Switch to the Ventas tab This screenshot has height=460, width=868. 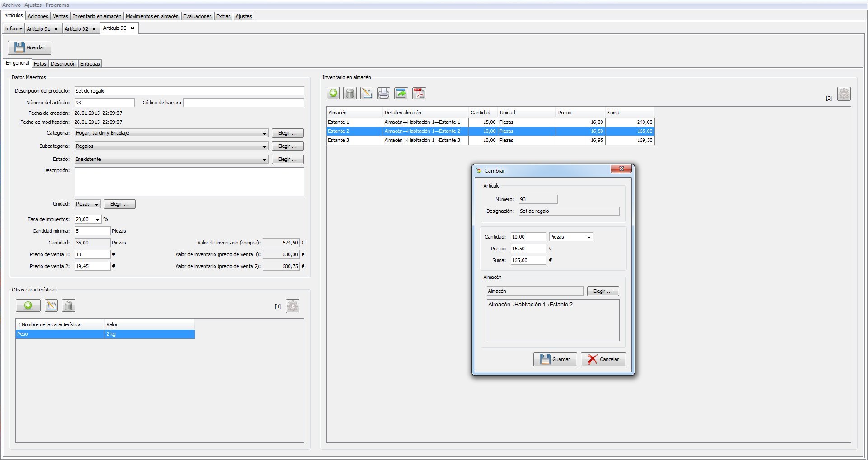(60, 16)
